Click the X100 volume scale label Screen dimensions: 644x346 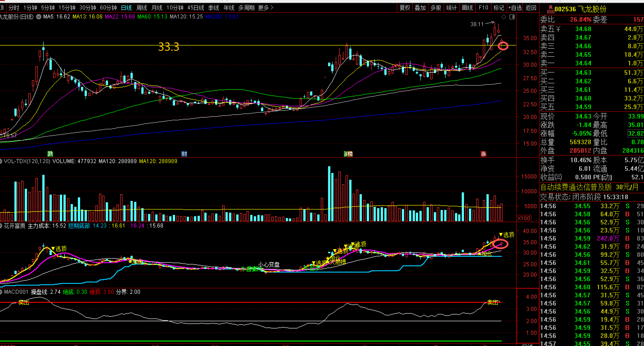pos(523,218)
